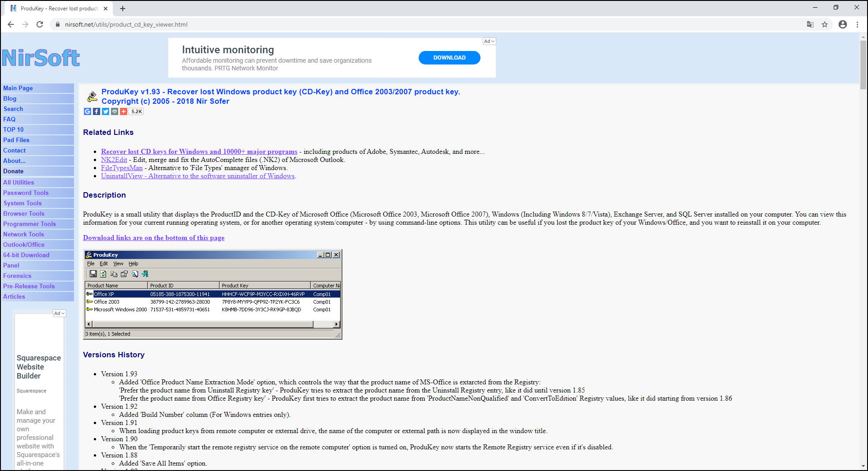Viewport: 868px width, 471px height.
Task: Jump to download links at bottom
Action: (x=154, y=238)
